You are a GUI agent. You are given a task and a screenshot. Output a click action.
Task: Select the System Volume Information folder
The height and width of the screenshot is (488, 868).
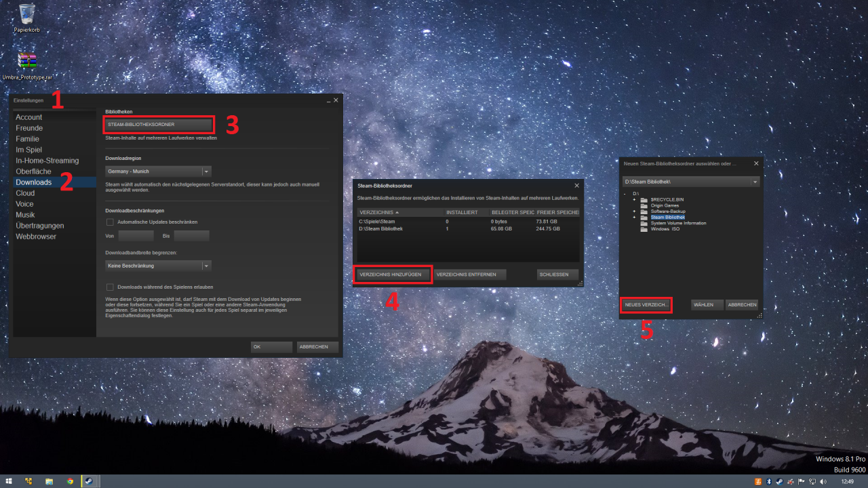coord(678,223)
